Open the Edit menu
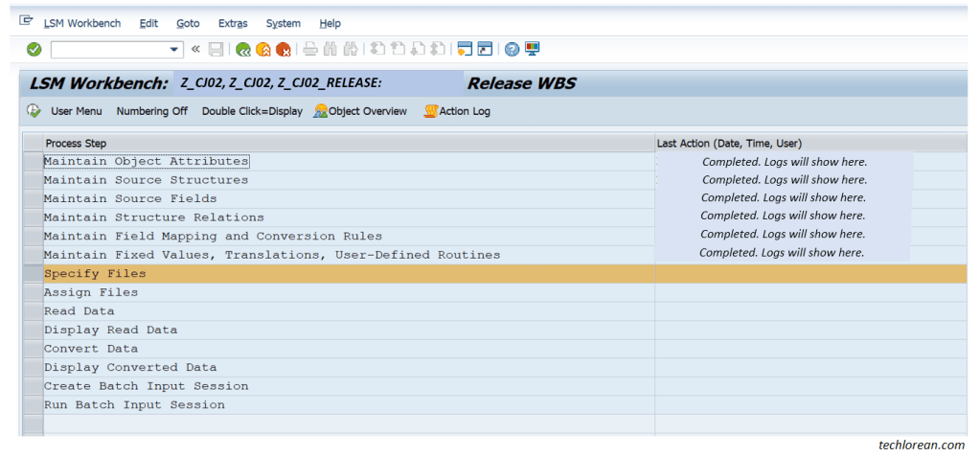 point(148,23)
